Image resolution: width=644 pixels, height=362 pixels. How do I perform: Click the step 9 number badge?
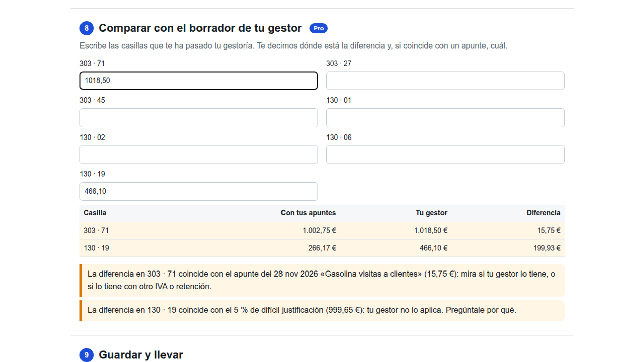pos(87,355)
